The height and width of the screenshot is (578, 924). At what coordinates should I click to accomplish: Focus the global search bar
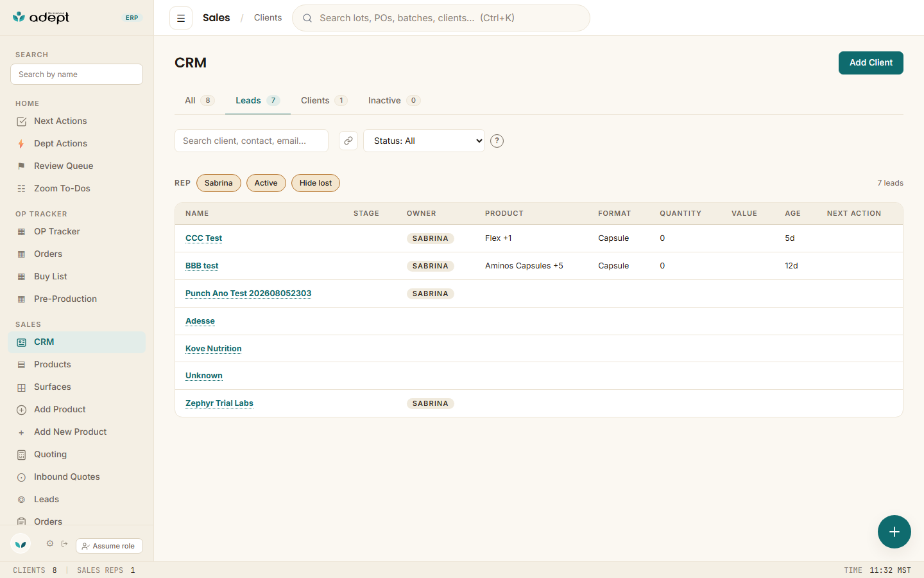click(441, 18)
